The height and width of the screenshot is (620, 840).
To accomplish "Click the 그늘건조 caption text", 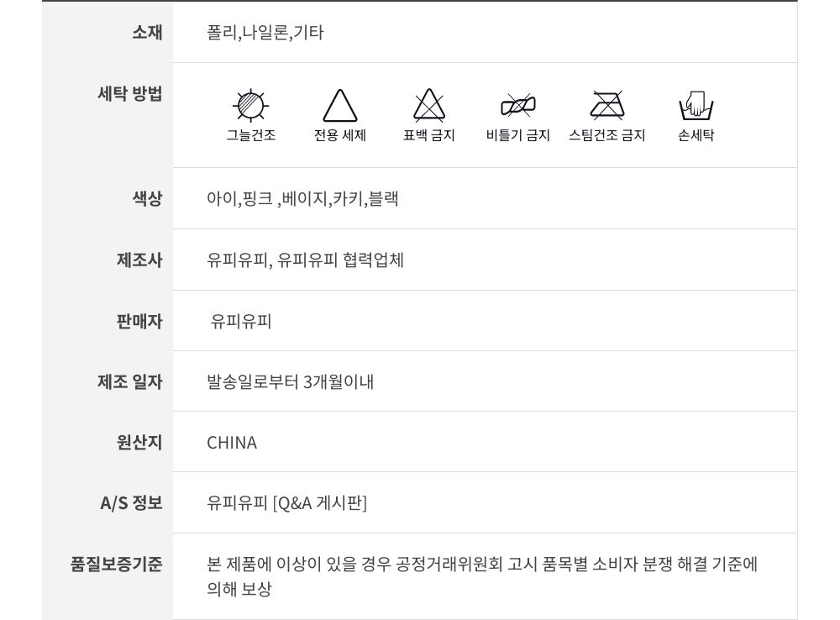I will coord(250,135).
